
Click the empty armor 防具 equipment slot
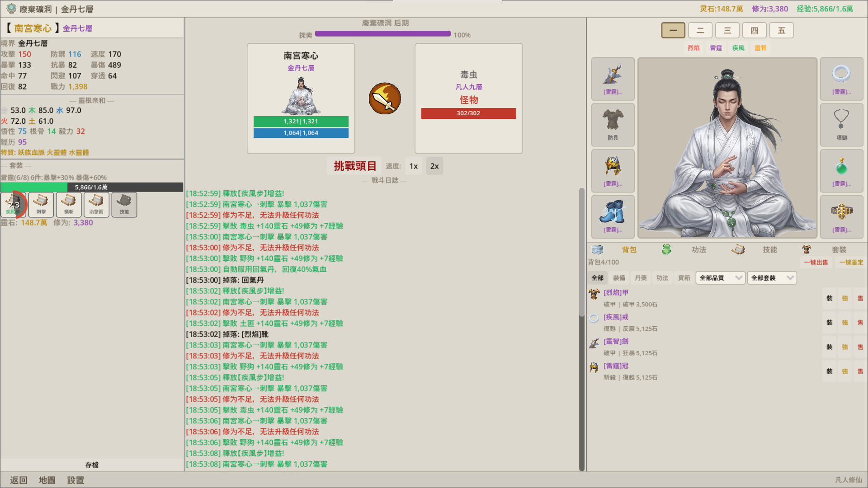613,124
